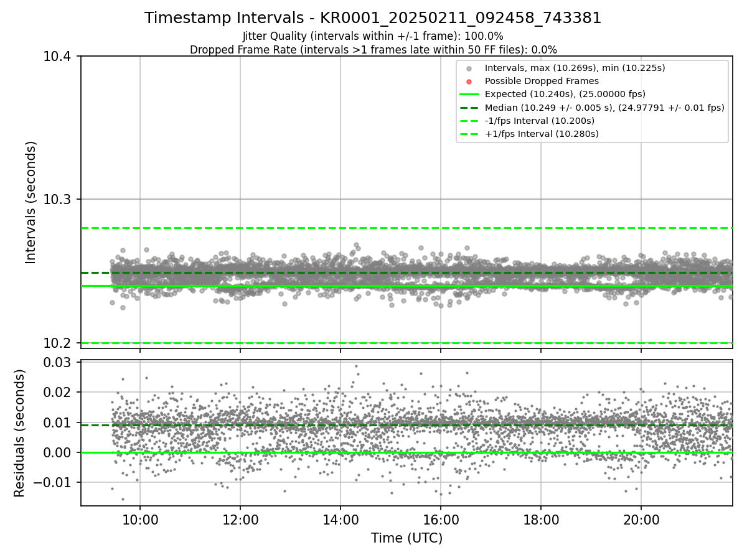The image size is (747, 560).
Task: Click the plot title "Timestamp Intervals - KR0001_20250211_092458_743381"
Action: point(373,18)
